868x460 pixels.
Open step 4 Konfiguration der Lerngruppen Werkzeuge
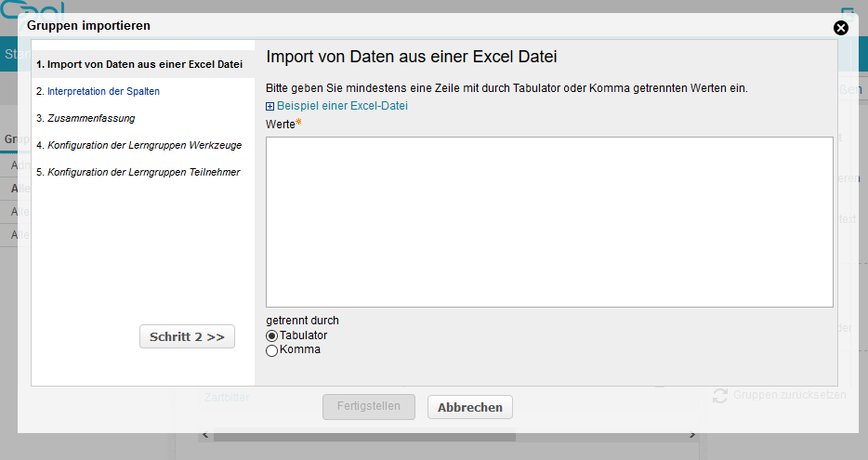137,145
